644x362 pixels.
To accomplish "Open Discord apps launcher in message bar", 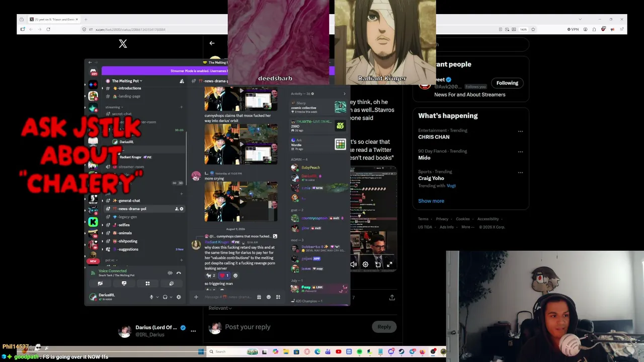I will (x=278, y=297).
